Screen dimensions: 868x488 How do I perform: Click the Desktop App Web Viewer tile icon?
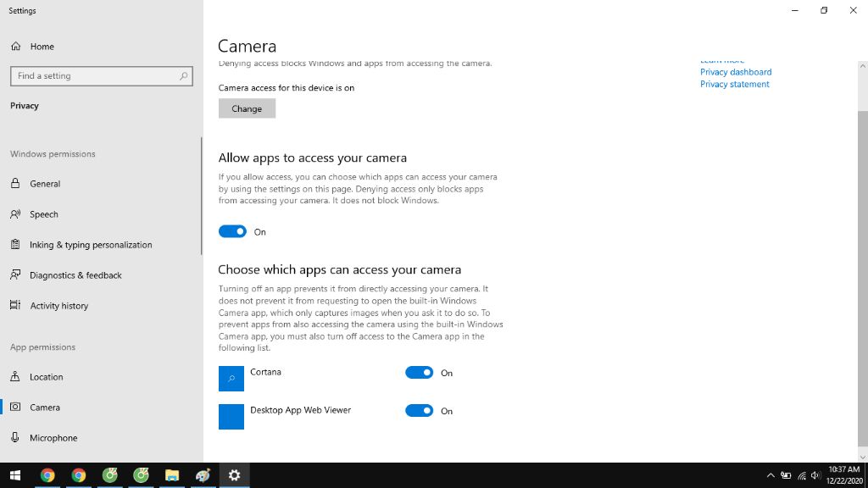(231, 417)
